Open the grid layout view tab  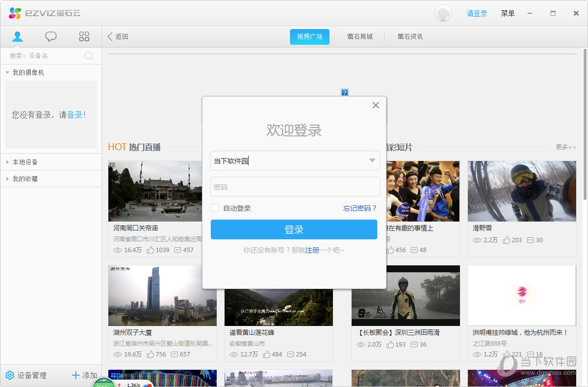click(84, 36)
